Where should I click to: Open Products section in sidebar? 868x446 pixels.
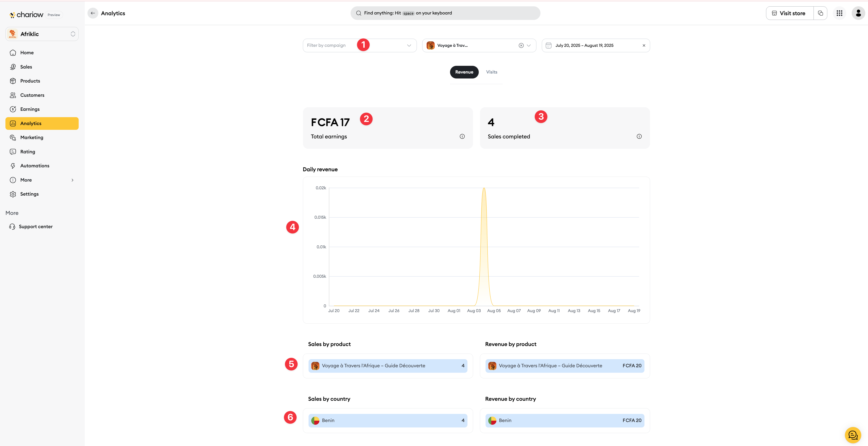(42, 81)
